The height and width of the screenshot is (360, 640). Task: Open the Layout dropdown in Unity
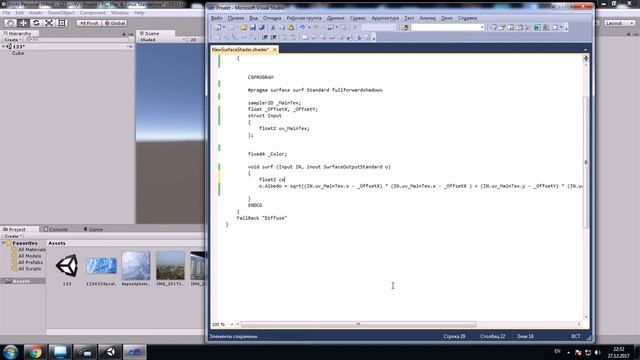620,23
